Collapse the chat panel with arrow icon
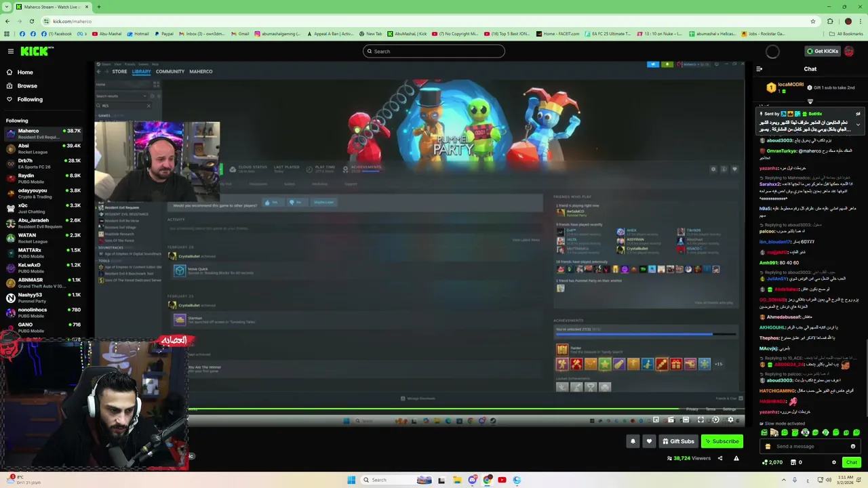868x488 pixels. coord(759,69)
